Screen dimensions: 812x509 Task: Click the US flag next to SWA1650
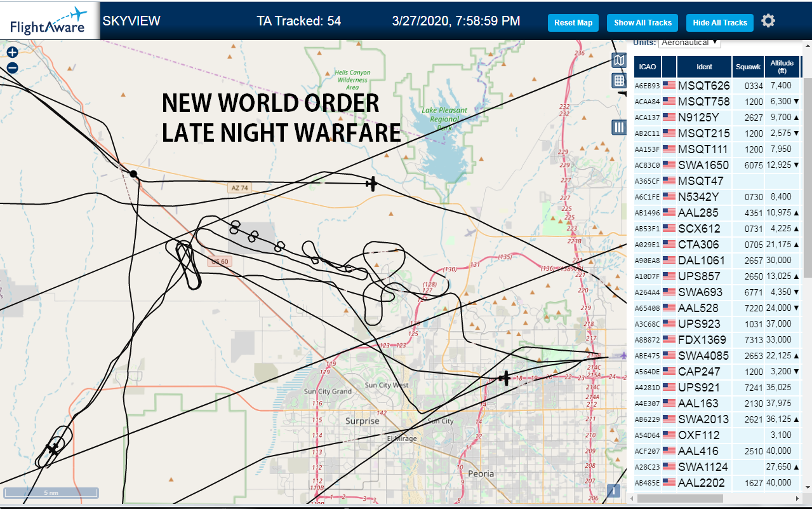(669, 165)
